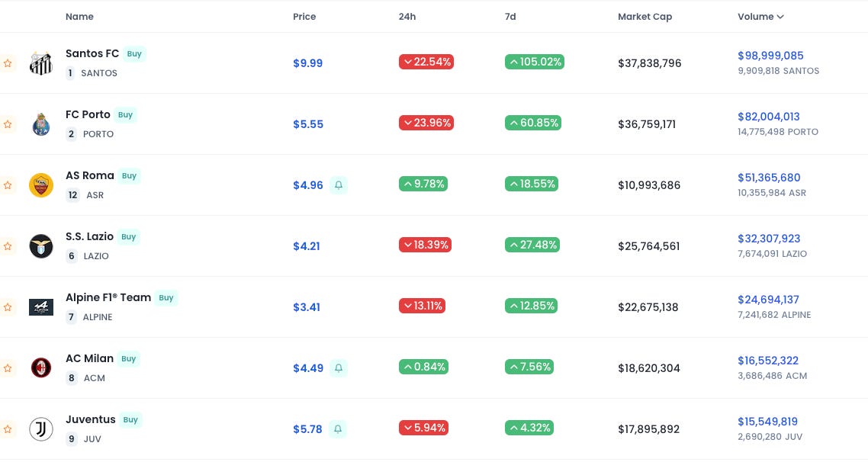Open Porto volume $82,004,013
868x462 pixels.
coord(769,116)
